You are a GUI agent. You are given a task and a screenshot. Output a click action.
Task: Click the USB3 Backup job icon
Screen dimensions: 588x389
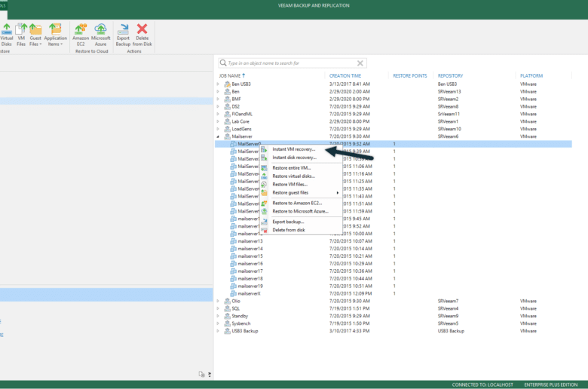(x=227, y=331)
